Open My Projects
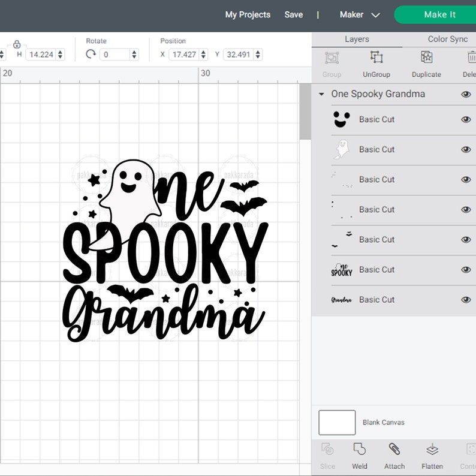This screenshot has height=476, width=476. tap(248, 14)
